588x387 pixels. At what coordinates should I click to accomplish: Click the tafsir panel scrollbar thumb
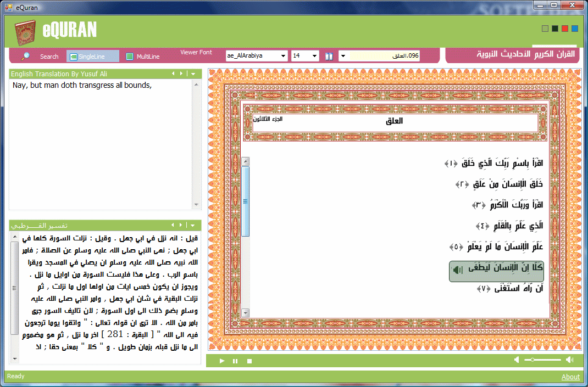point(15,288)
